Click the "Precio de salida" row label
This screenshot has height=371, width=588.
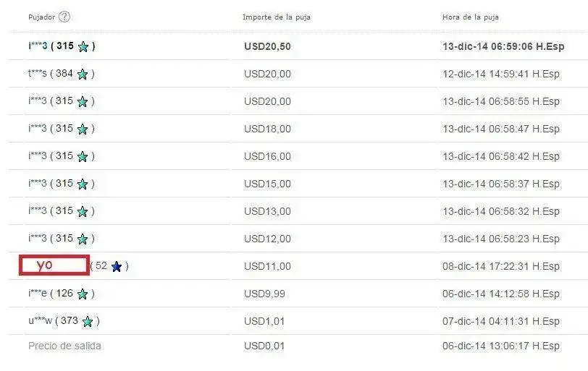[64, 346]
